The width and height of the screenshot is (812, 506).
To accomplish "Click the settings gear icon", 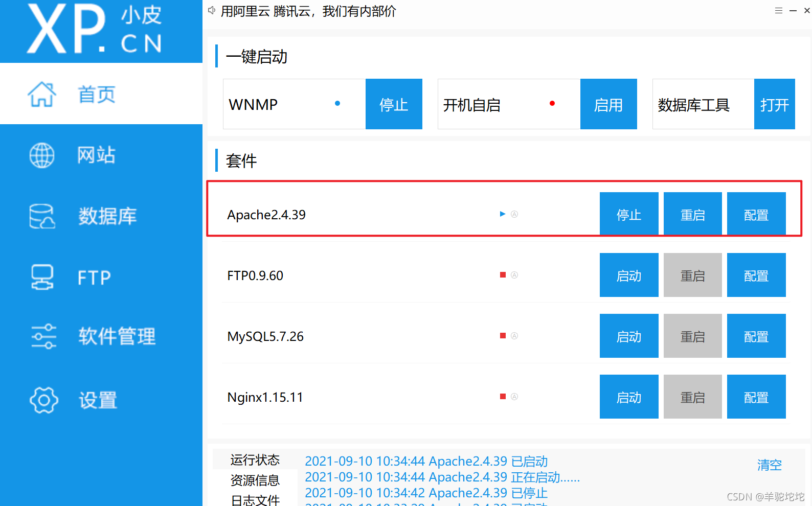I will [x=44, y=400].
